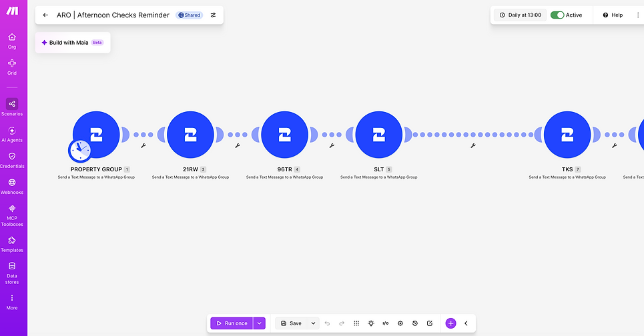Open Webhooks section
This screenshot has height=336, width=644.
point(12,187)
